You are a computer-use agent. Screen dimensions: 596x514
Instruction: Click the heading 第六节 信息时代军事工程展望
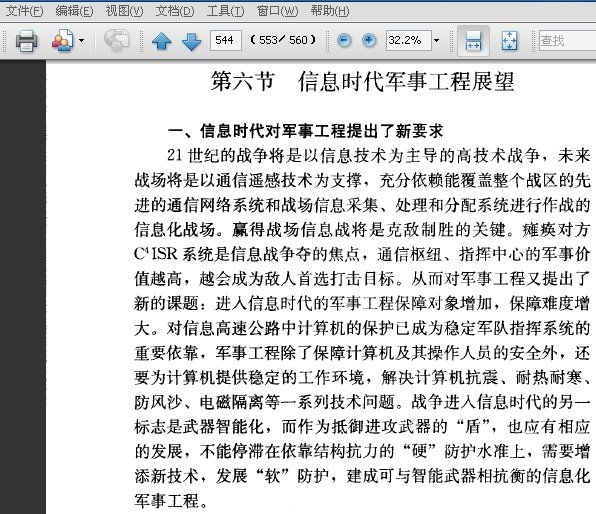click(363, 81)
